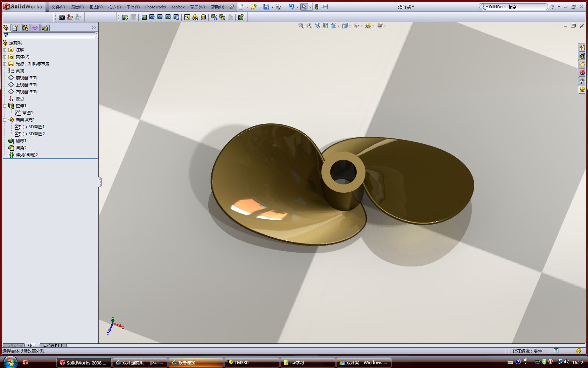Open the search type dropdown arrow
This screenshot has height=368, width=588.
coord(487,7)
